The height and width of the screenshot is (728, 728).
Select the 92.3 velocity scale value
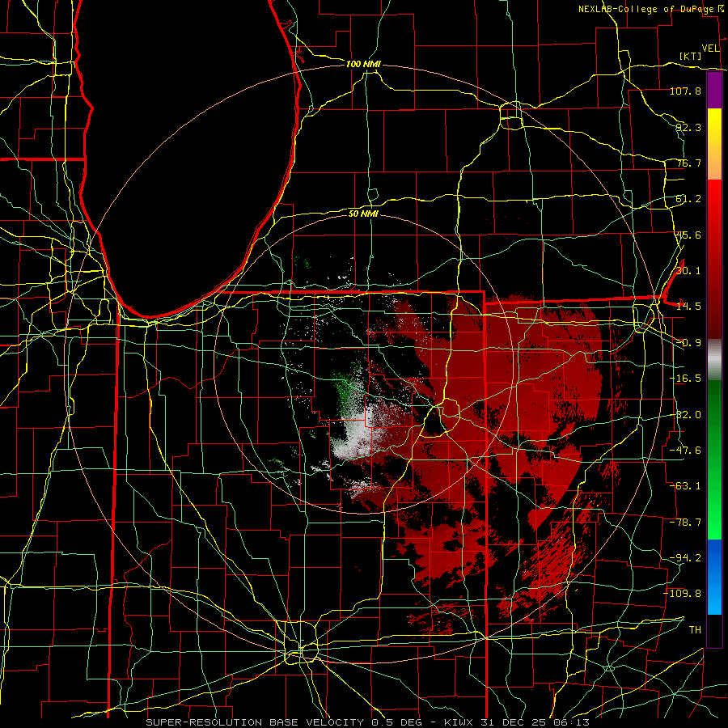[x=688, y=127]
